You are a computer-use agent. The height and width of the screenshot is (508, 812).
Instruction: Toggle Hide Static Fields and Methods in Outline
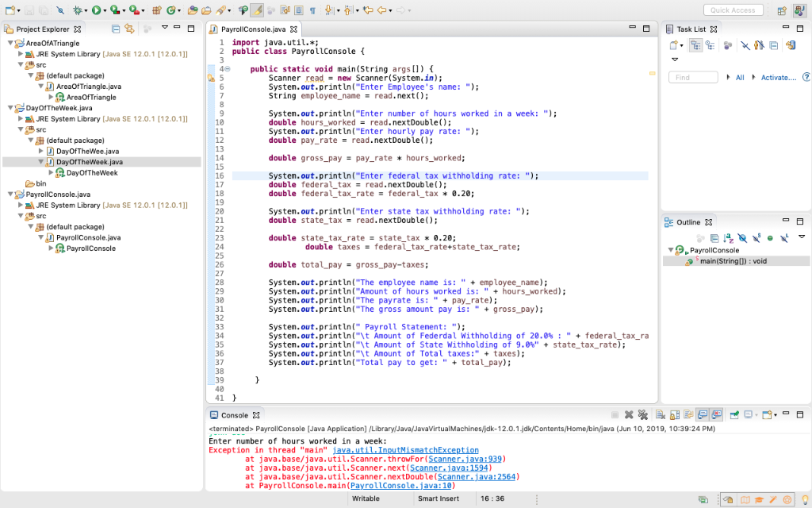coord(756,238)
